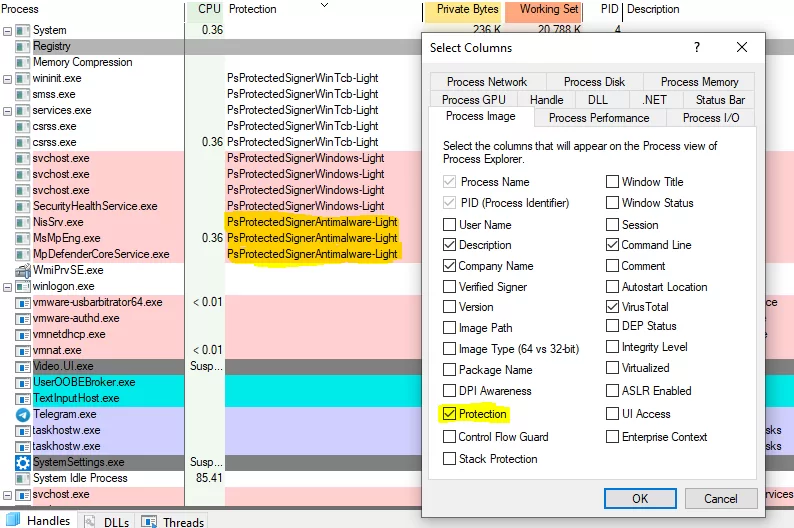Click the DLLs pane icon

(x=88, y=521)
